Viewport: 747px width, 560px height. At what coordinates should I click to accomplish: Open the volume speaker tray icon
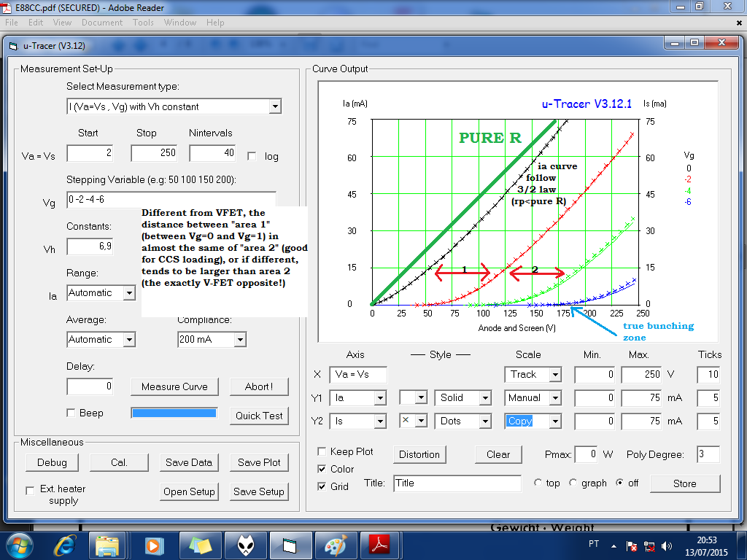667,546
